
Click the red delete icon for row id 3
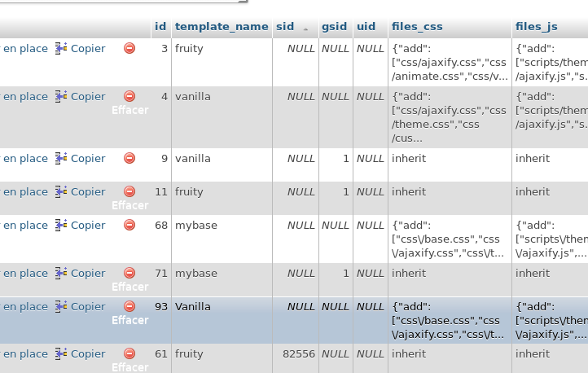129,49
